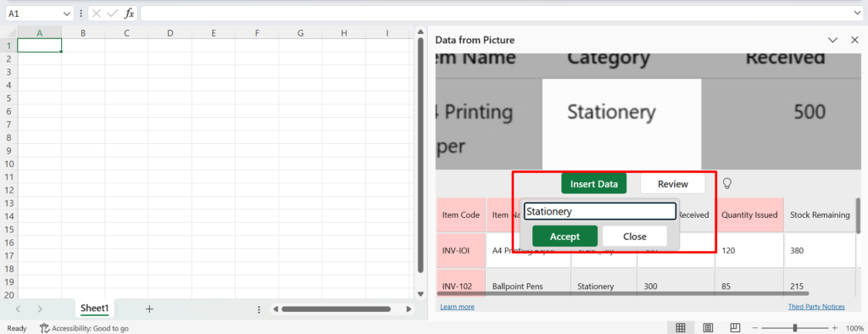
Task: Open Third Party Notices link
Action: (816, 307)
